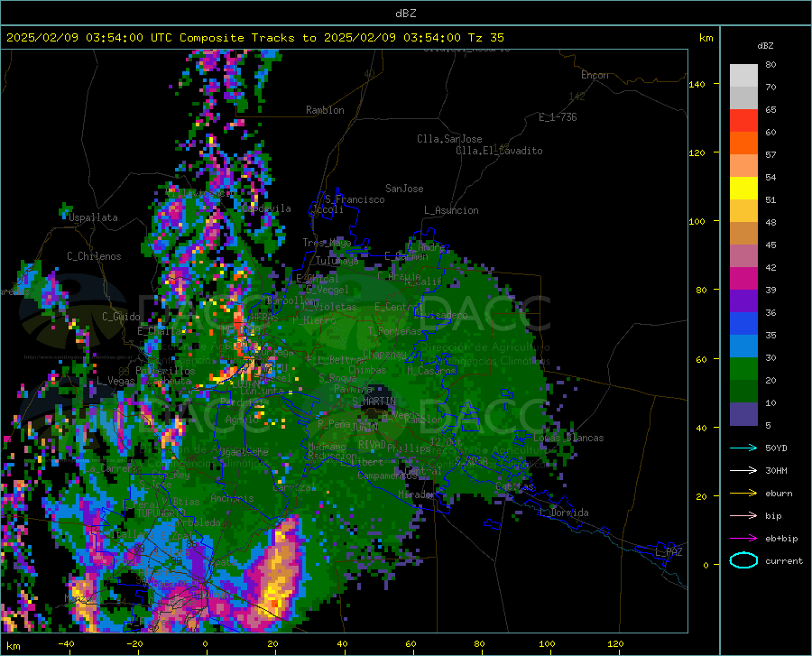Click the 50YD cyan arrow legend icon

coord(743,448)
